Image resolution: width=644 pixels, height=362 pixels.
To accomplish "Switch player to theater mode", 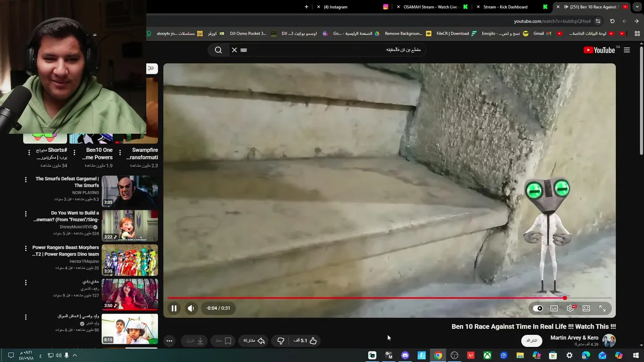I will click(586, 308).
